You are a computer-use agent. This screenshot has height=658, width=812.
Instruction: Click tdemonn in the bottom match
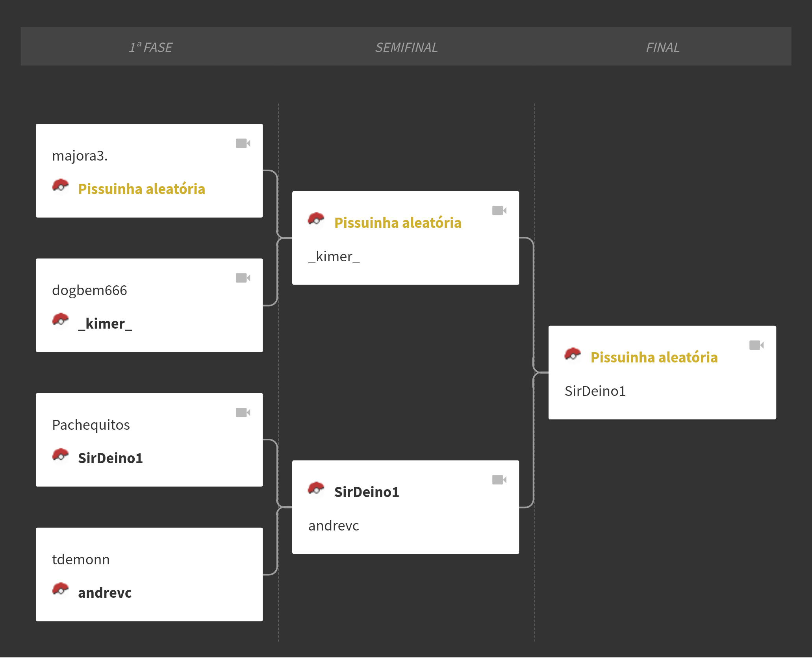pos(81,560)
